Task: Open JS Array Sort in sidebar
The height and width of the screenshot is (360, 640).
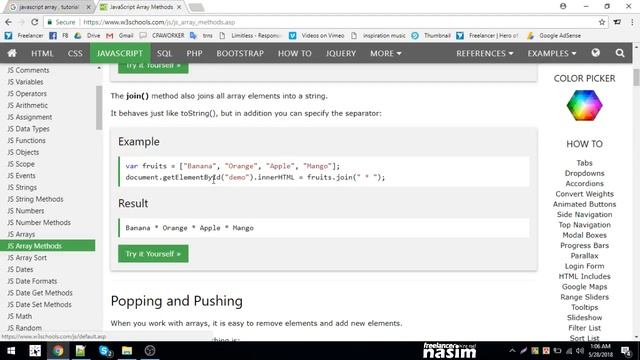Action: [x=27, y=258]
